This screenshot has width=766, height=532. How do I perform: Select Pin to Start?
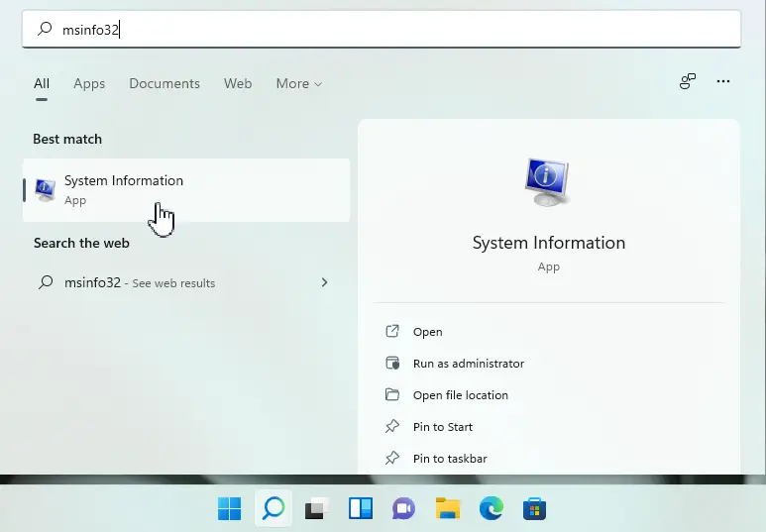(x=443, y=427)
